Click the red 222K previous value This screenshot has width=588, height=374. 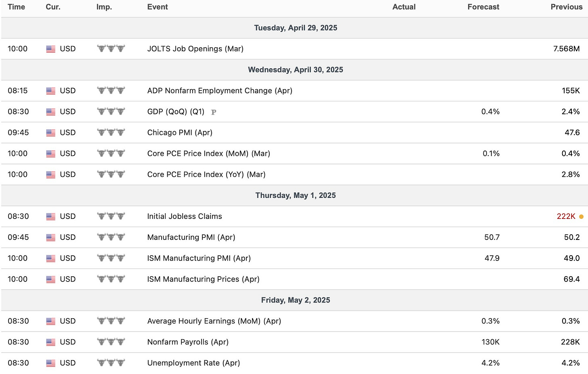click(566, 216)
